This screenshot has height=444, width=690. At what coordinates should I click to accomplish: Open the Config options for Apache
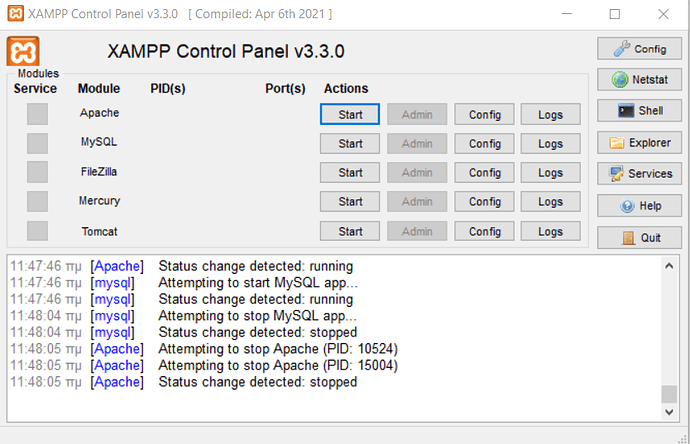coord(484,114)
